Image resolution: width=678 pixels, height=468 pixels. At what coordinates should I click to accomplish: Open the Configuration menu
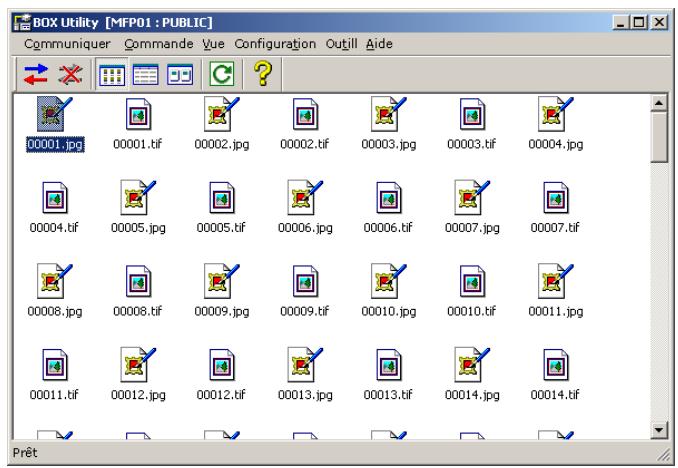275,44
